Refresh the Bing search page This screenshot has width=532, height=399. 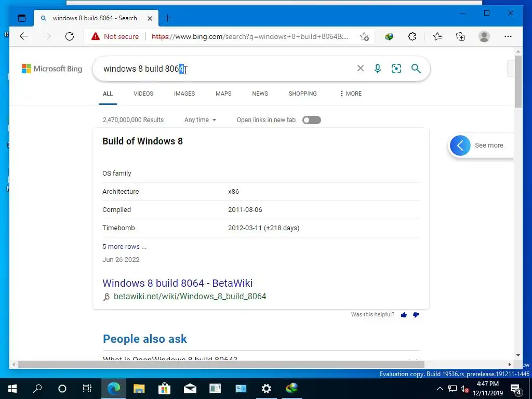pyautogui.click(x=70, y=36)
